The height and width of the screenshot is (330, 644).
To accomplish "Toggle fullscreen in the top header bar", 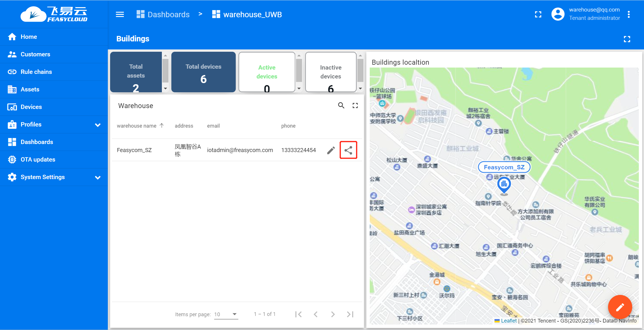I will (538, 14).
